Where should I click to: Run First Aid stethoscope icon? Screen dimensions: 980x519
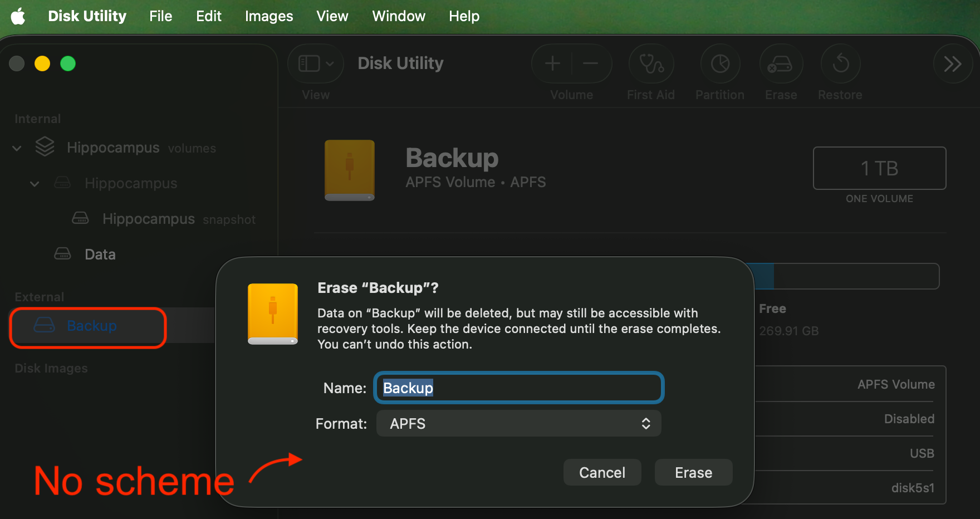(651, 63)
